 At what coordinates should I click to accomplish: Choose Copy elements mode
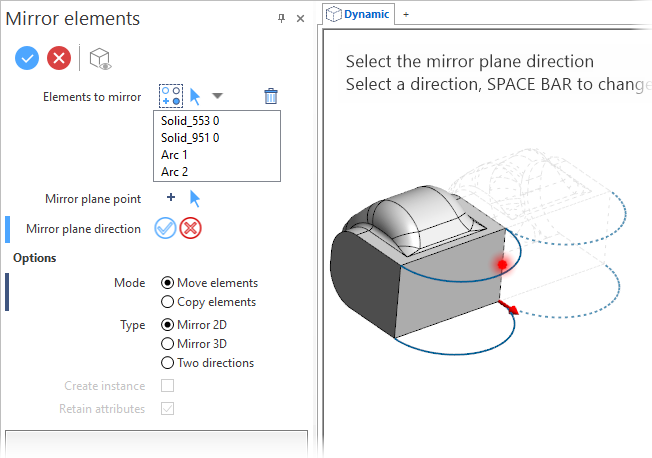pyautogui.click(x=209, y=302)
